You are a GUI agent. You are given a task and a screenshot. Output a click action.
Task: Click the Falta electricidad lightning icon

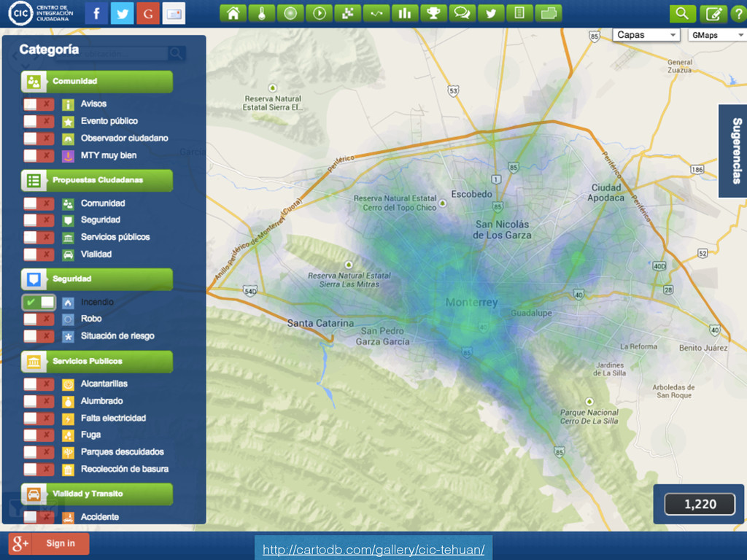click(x=68, y=419)
